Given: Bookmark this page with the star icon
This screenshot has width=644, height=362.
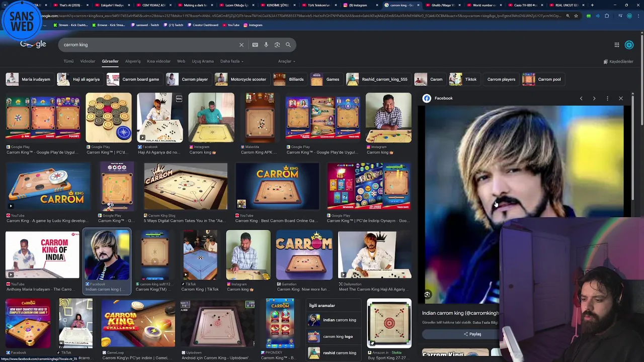Looking at the screenshot, I should pyautogui.click(x=576, y=16).
